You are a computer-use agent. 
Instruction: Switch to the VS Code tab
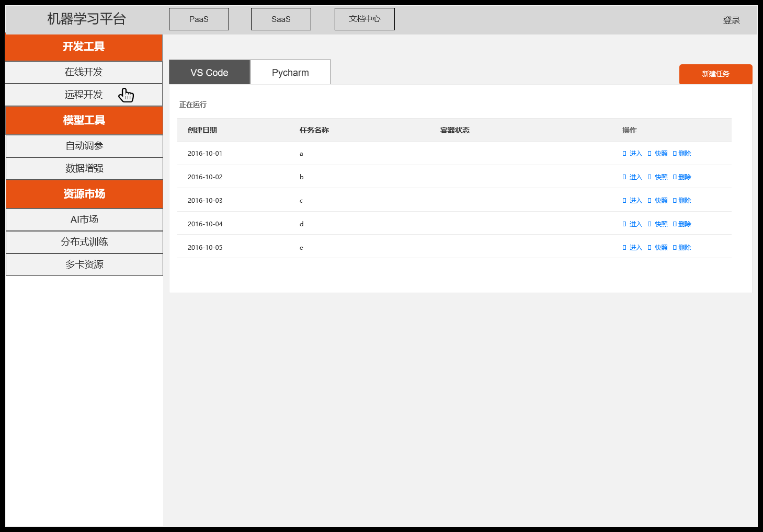click(209, 73)
